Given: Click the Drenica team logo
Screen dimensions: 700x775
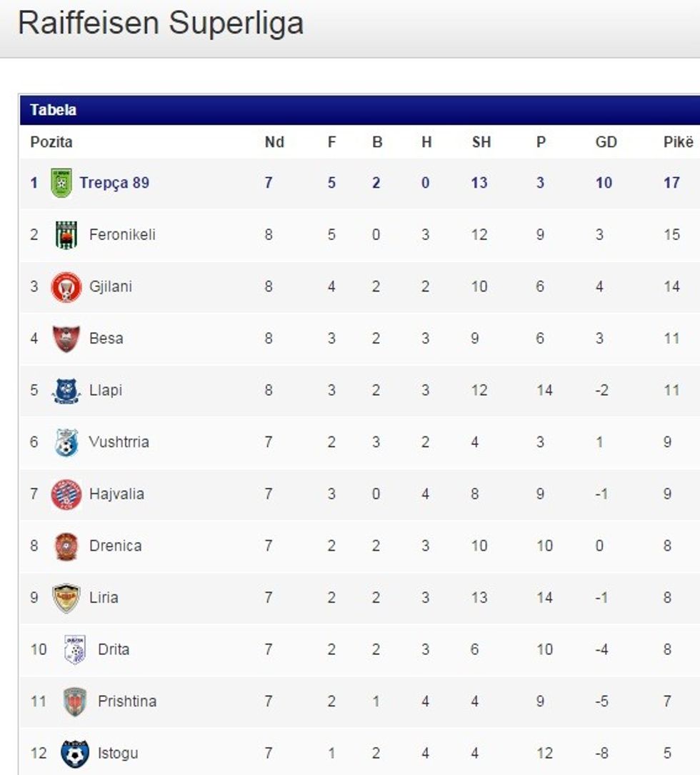Looking at the screenshot, I should [66, 546].
